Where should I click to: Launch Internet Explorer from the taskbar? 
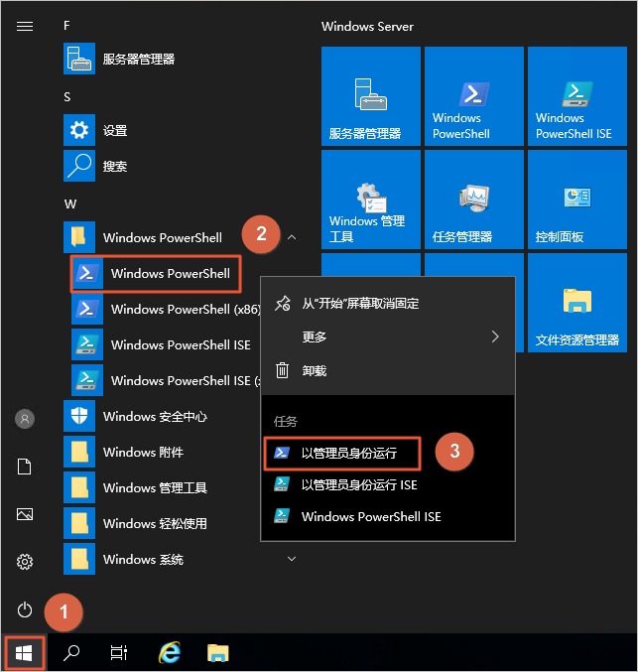pyautogui.click(x=170, y=652)
